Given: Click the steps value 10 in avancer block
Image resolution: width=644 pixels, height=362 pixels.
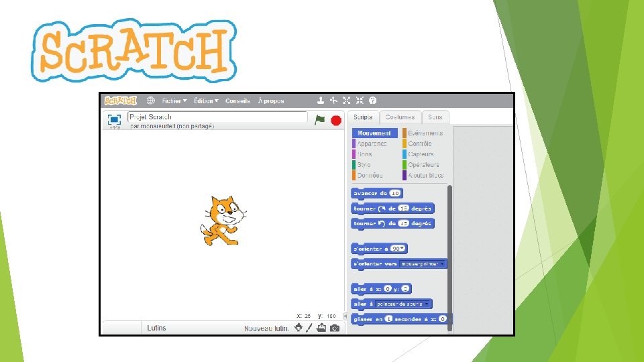Looking at the screenshot, I should coord(395,193).
